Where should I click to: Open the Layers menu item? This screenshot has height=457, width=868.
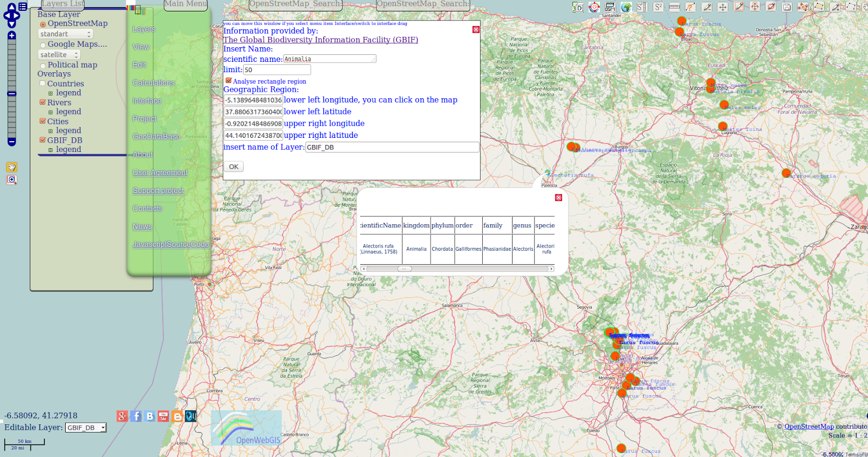[144, 29]
